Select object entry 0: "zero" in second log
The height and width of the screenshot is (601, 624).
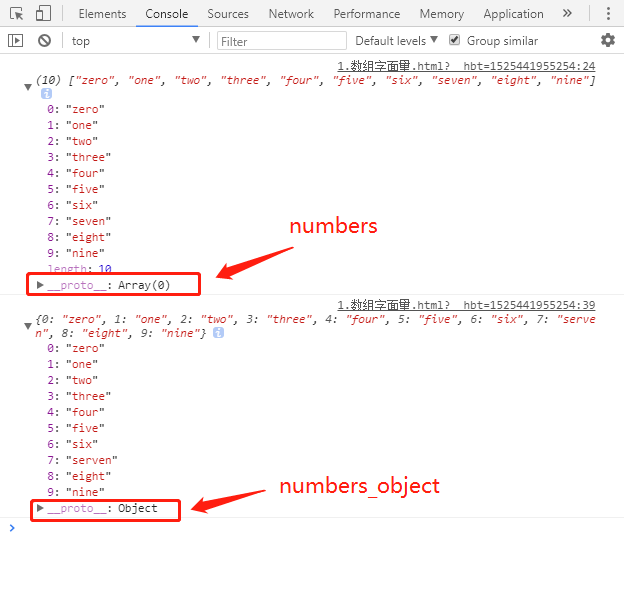tap(76, 348)
